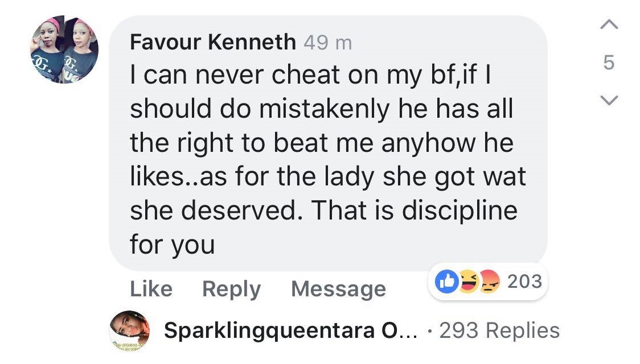Click the number 5 between chevrons
This screenshot has height=364, width=640.
coord(608,63)
